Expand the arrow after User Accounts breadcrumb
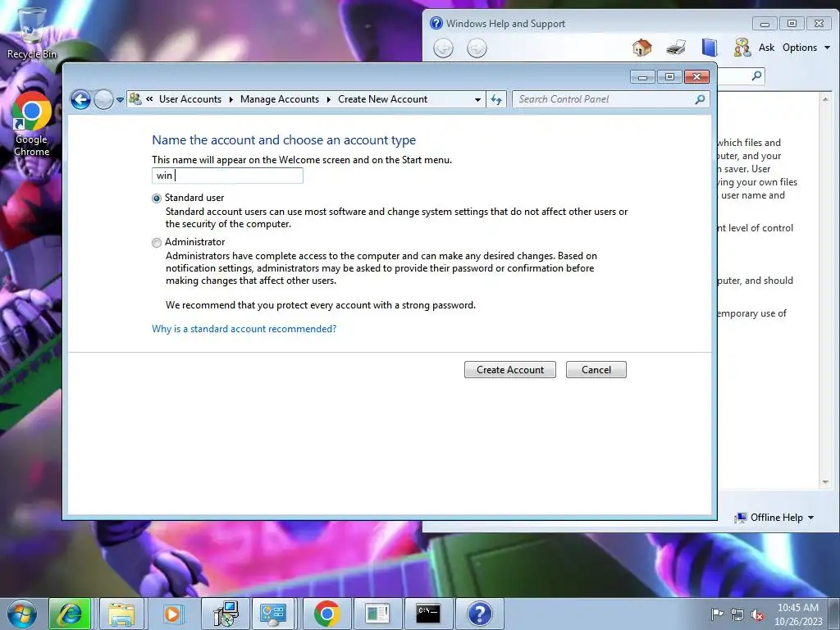Image resolution: width=840 pixels, height=630 pixels. coord(231,99)
